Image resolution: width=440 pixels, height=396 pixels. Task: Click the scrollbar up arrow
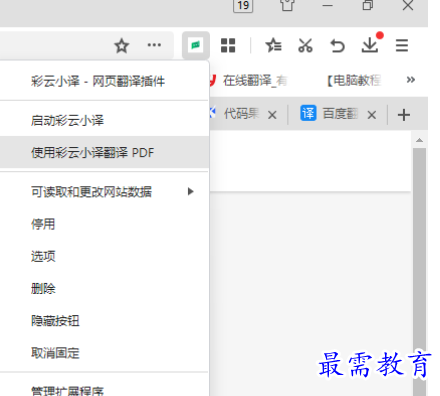coord(419,140)
